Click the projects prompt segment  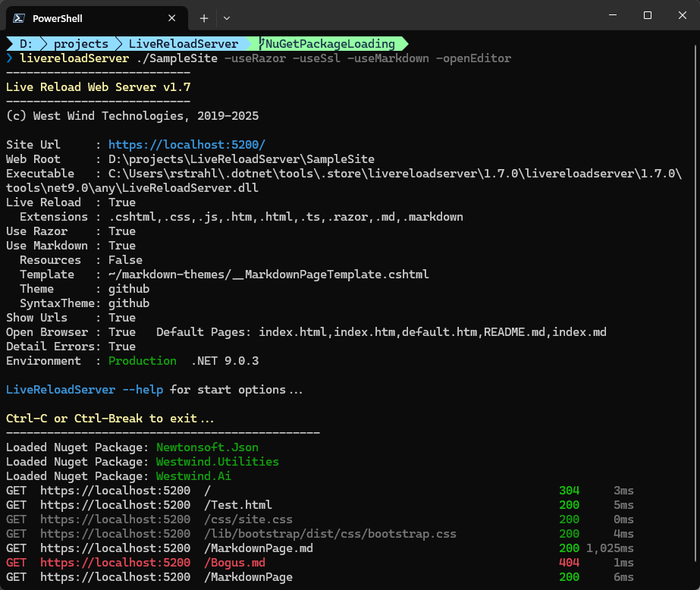tap(81, 44)
